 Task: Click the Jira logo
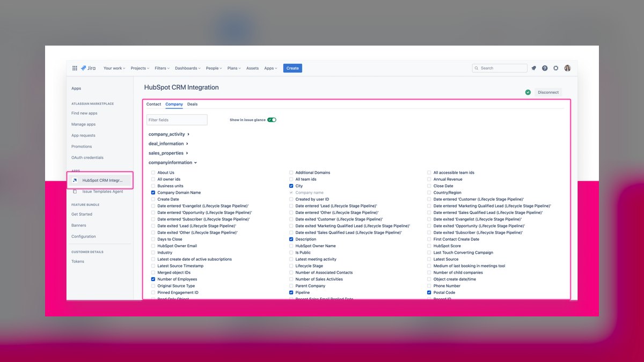coord(89,68)
